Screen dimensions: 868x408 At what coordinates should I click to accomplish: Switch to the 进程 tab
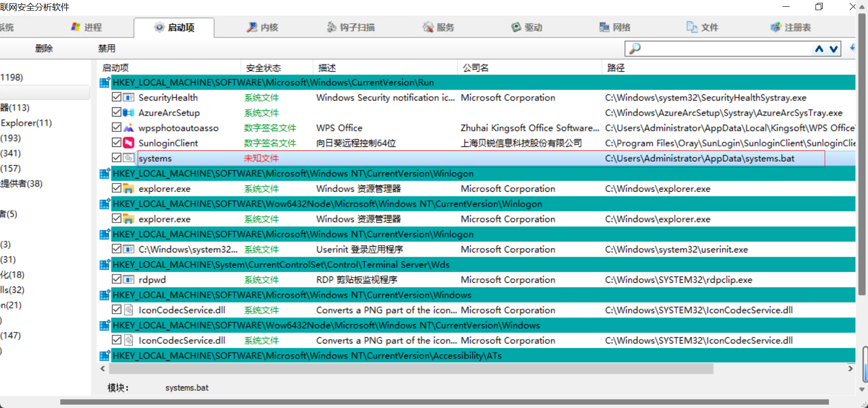(87, 27)
